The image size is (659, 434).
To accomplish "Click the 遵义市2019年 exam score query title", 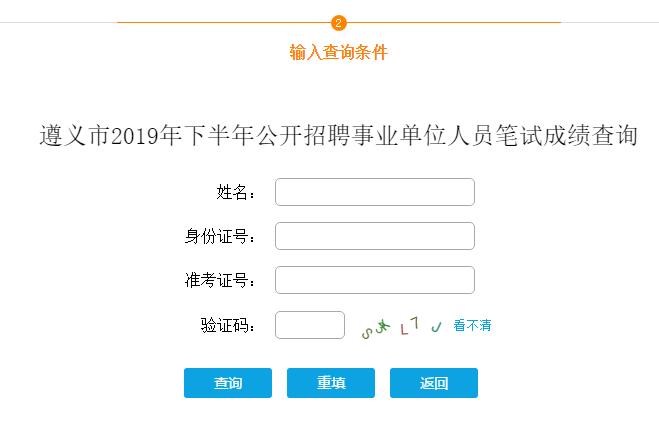I will (338, 136).
